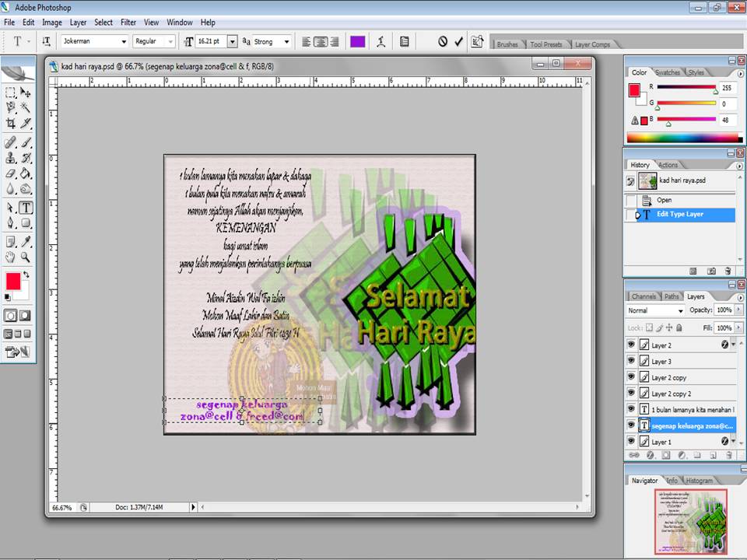Hide the '1 bulan lamanya' text layer

[631, 409]
